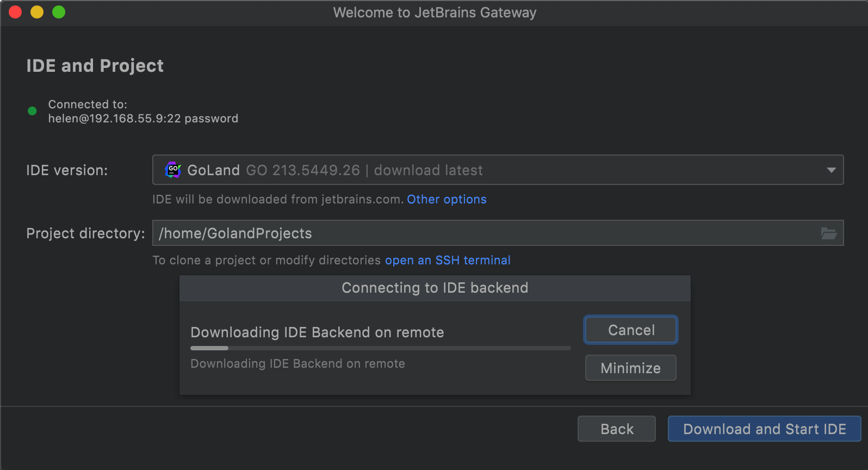Open the Other options link

(447, 200)
